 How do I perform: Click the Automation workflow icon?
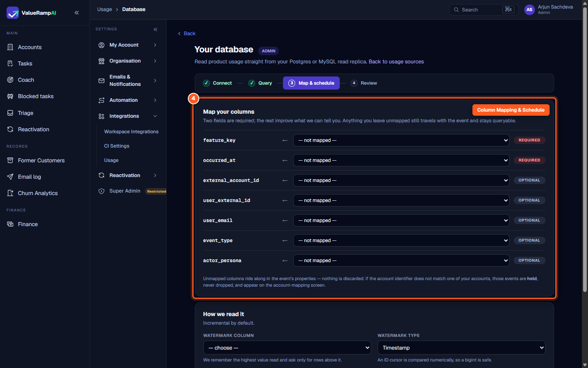click(101, 100)
